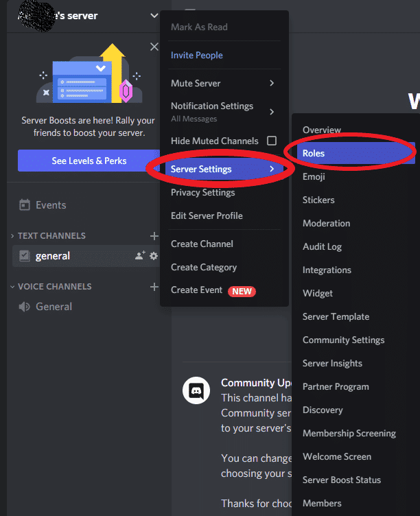Click the Discord system message avatar
Image resolution: width=420 pixels, height=516 pixels.
tap(196, 390)
